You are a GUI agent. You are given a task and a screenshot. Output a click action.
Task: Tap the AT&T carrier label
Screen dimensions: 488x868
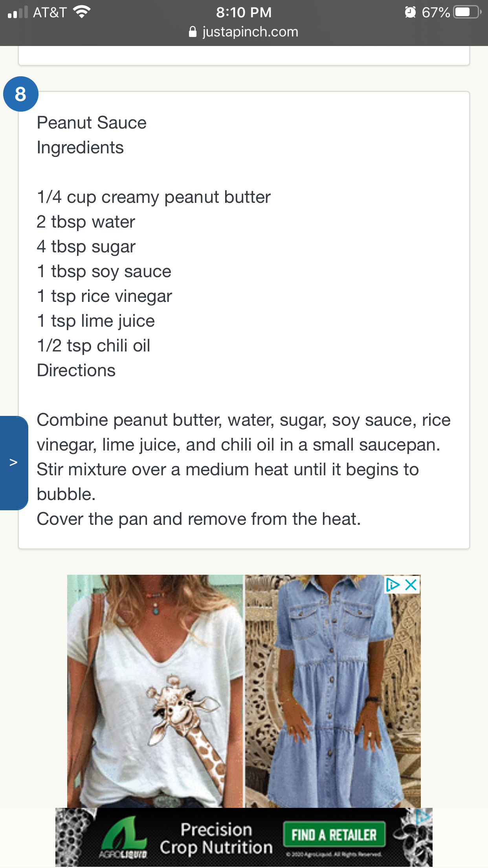pyautogui.click(x=50, y=12)
